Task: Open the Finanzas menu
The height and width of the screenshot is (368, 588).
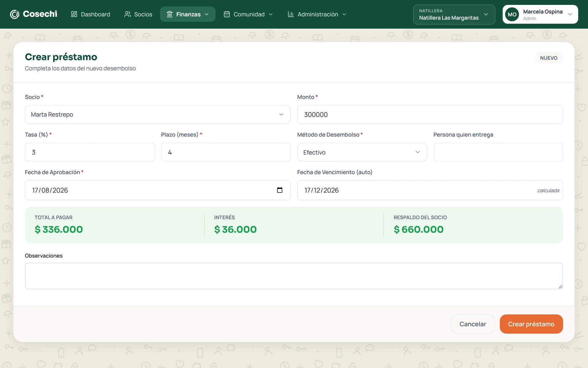Action: point(188,14)
